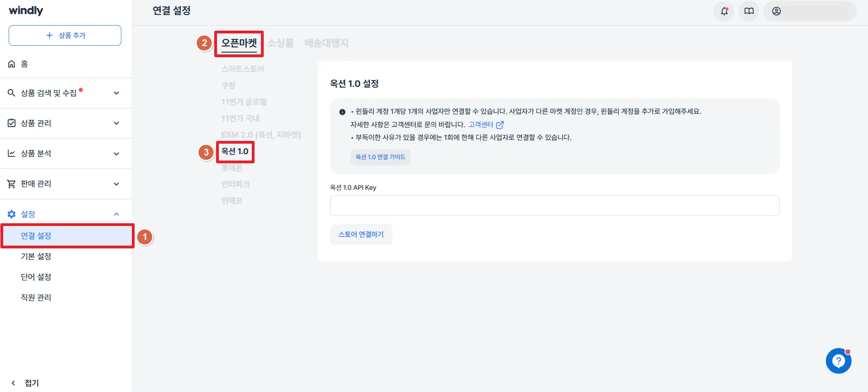Click the cart icon beside 판매 관리
The width and height of the screenshot is (868, 392).
pos(12,184)
